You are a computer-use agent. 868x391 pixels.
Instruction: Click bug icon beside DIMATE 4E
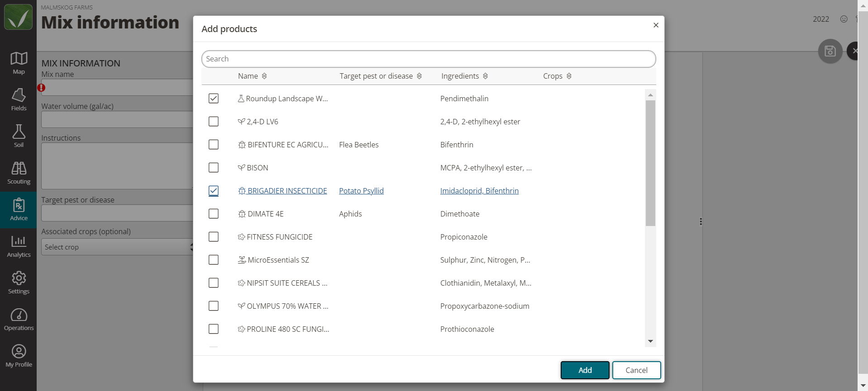click(242, 214)
